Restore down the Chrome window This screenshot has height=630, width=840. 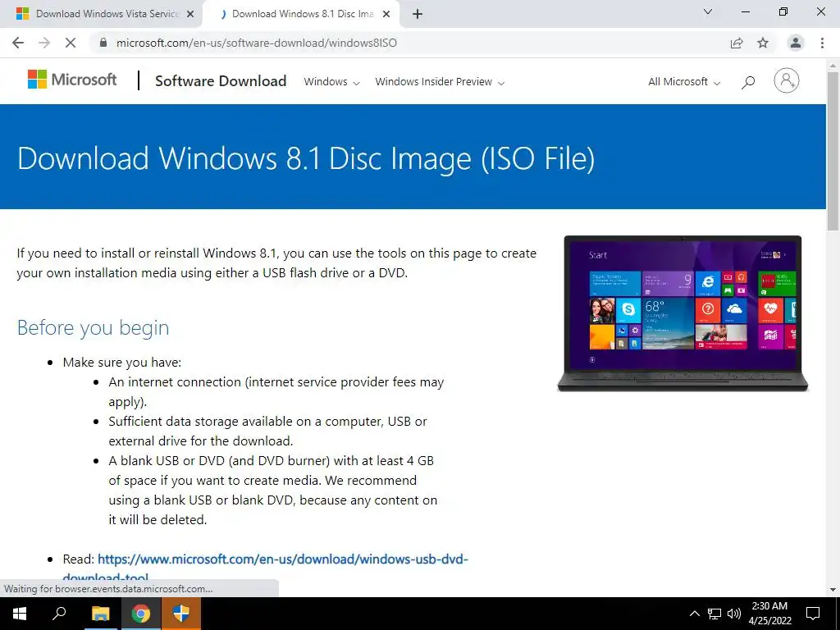(783, 11)
